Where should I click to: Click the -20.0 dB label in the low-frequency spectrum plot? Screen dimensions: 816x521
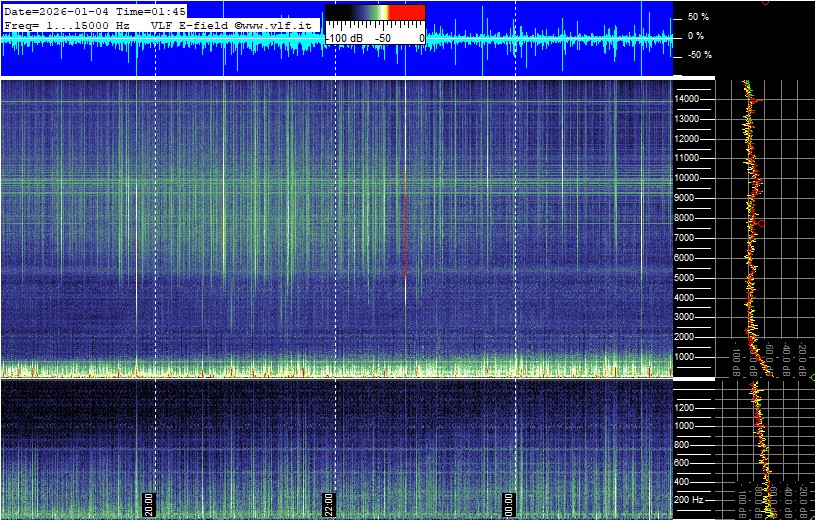click(x=804, y=502)
